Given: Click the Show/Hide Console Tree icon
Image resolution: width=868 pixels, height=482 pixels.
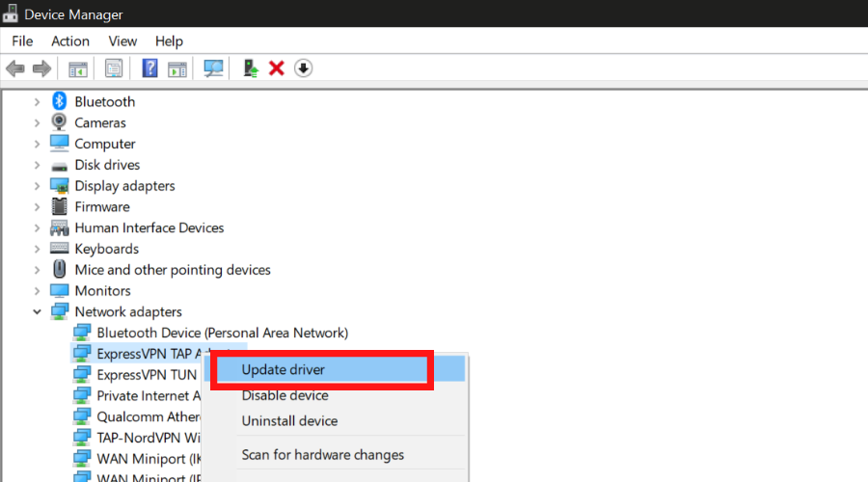Looking at the screenshot, I should pos(78,68).
